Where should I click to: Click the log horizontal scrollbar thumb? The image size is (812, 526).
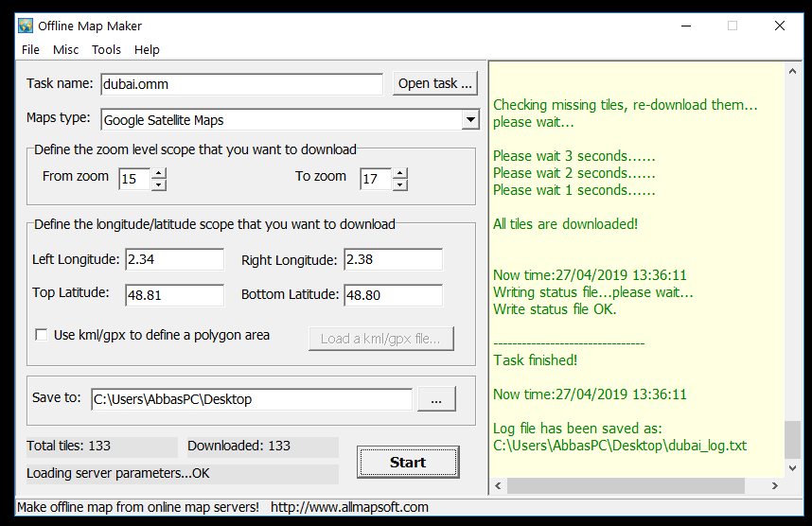626,485
